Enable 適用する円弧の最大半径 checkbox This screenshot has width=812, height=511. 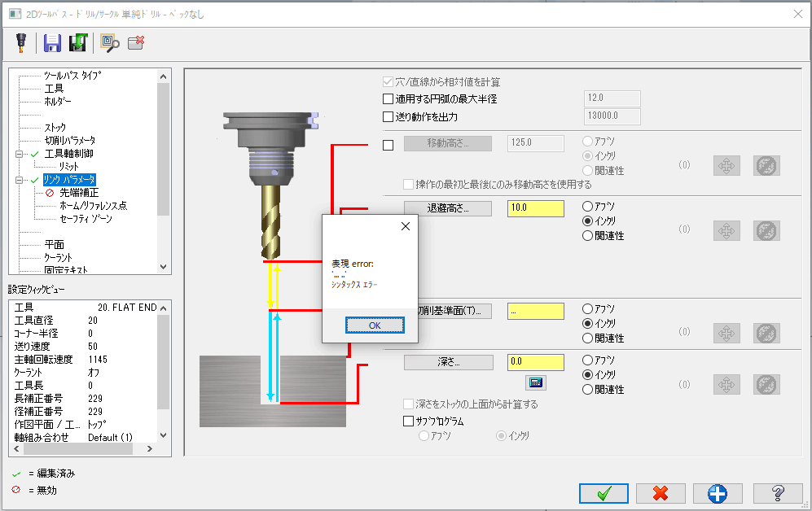click(x=388, y=99)
